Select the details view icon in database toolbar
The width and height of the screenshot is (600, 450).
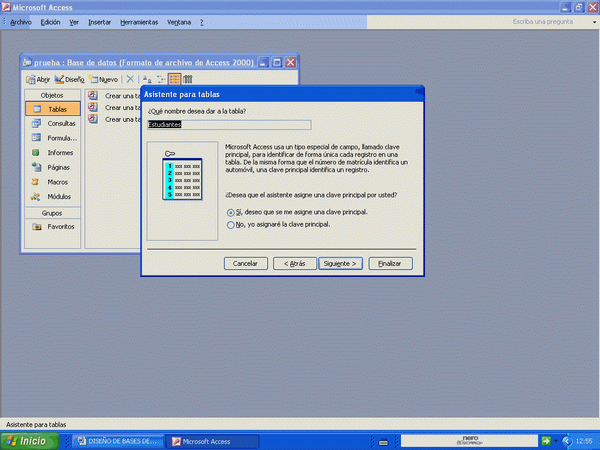[x=188, y=79]
